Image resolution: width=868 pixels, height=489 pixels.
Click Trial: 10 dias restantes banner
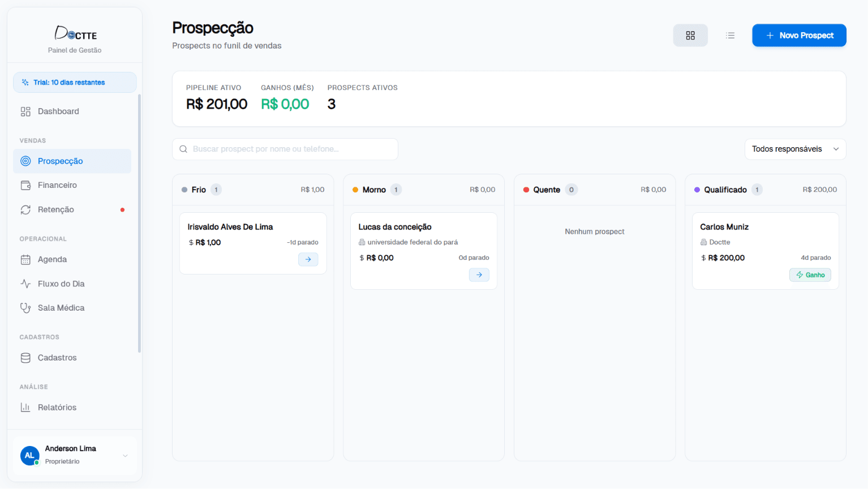[75, 82]
